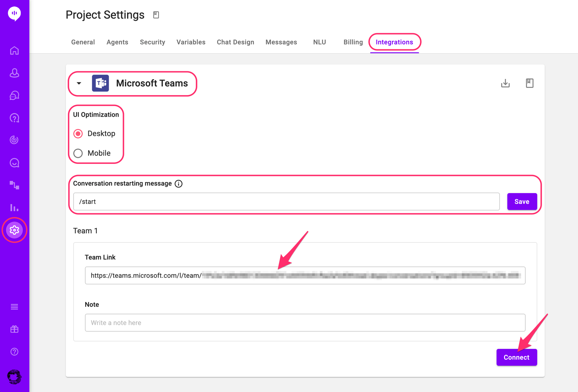Screen dimensions: 578x392
Task: Click the Note input field
Action: click(305, 323)
